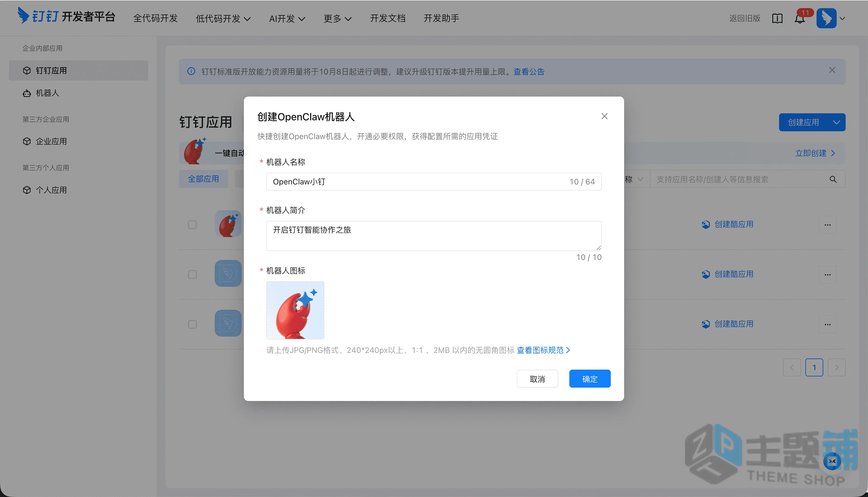
Task: Click the search magnifier icon
Action: point(833,179)
